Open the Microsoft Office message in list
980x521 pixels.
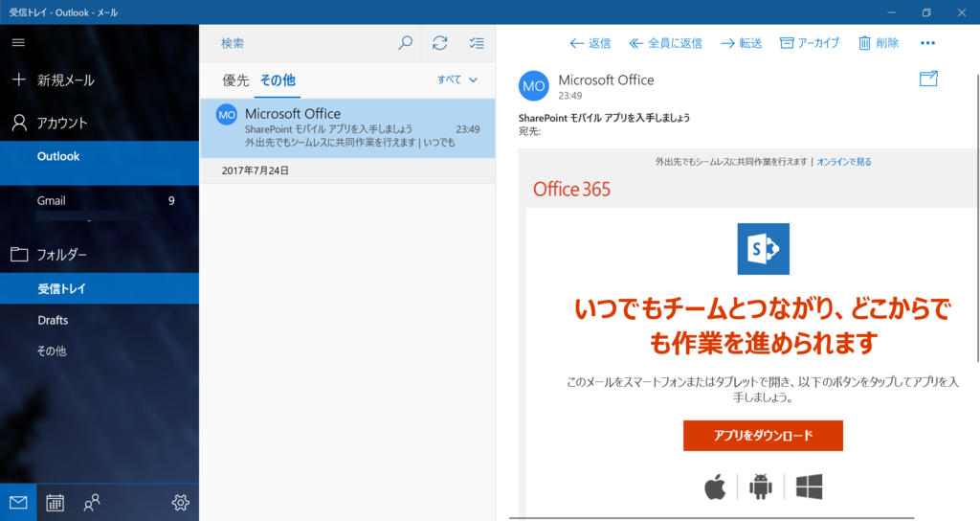point(347,128)
